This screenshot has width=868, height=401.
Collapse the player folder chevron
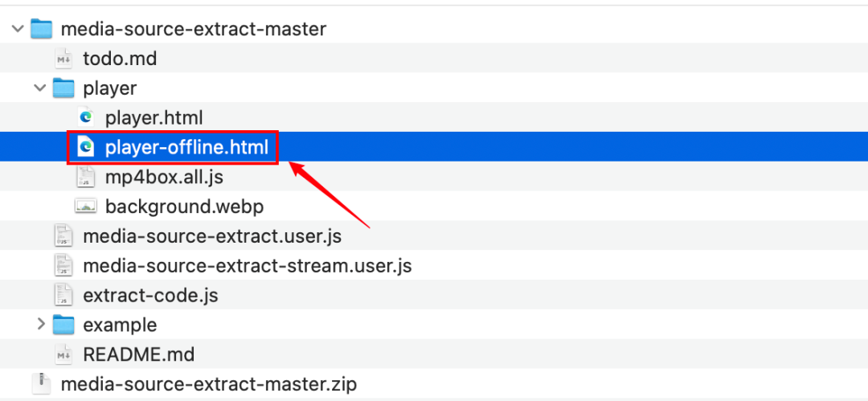point(39,88)
